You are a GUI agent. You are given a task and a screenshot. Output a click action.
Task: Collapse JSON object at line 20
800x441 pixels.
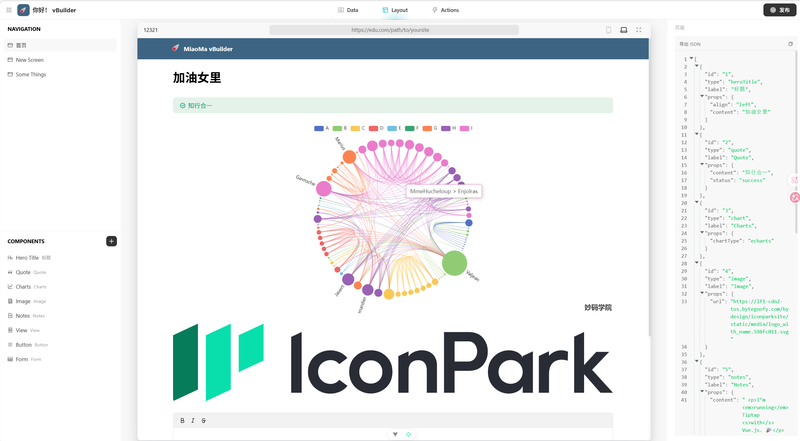point(696,203)
